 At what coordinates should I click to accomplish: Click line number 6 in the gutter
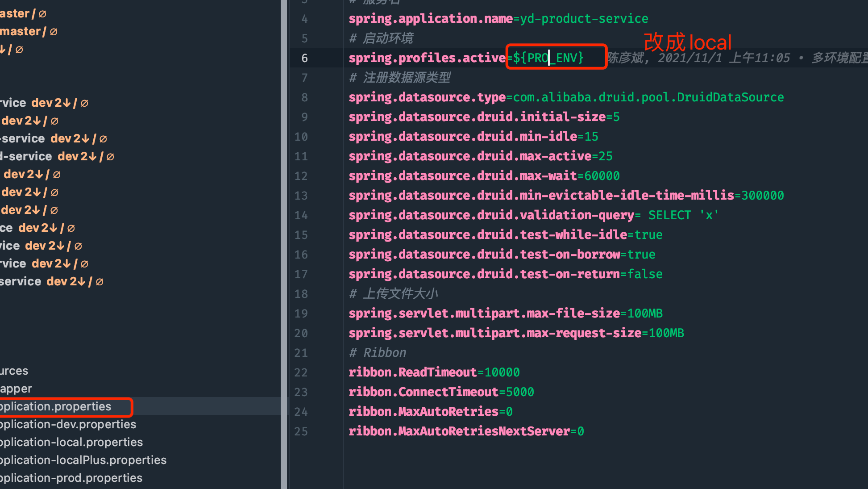tap(304, 58)
